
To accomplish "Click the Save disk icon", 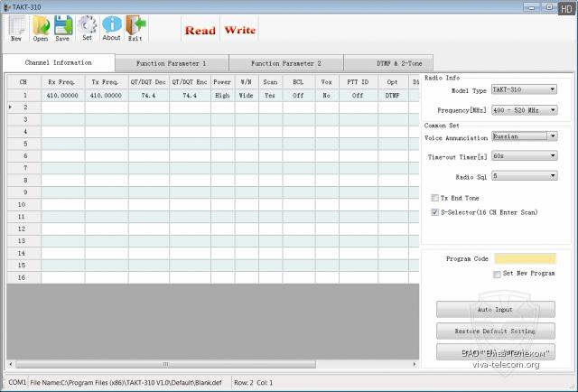I will pyautogui.click(x=62, y=28).
